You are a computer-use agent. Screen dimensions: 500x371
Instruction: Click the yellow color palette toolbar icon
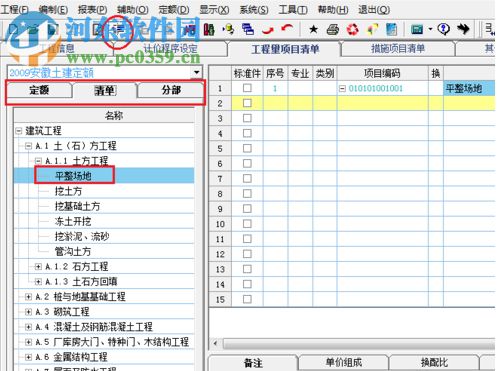pos(372,30)
